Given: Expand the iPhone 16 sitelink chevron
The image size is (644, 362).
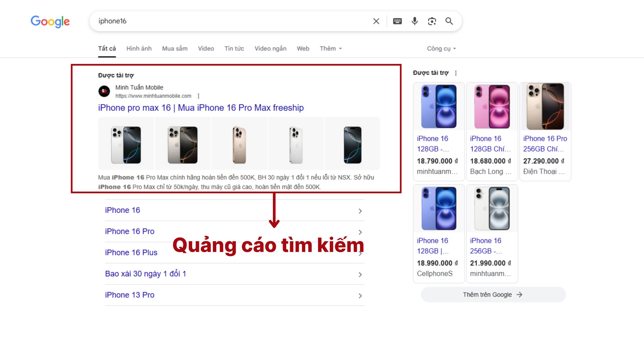Looking at the screenshot, I should pos(360,211).
